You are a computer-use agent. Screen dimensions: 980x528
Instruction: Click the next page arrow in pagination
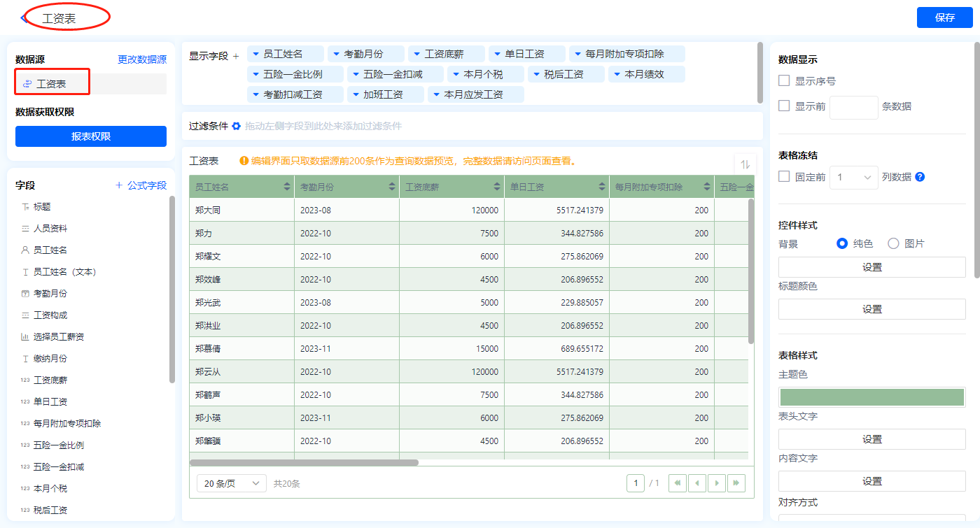click(x=717, y=483)
